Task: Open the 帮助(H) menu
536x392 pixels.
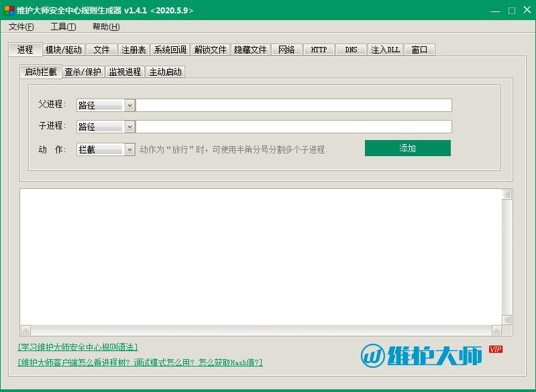Action: point(106,27)
